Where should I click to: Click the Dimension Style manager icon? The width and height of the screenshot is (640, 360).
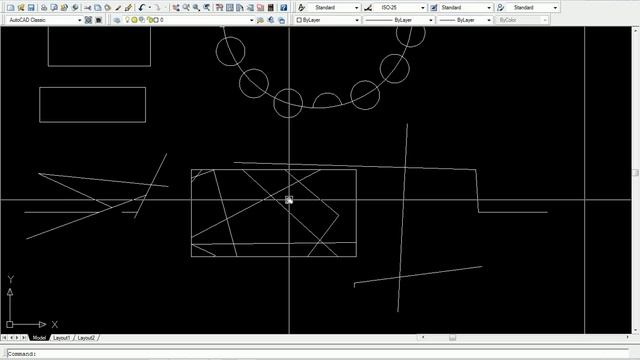368,8
